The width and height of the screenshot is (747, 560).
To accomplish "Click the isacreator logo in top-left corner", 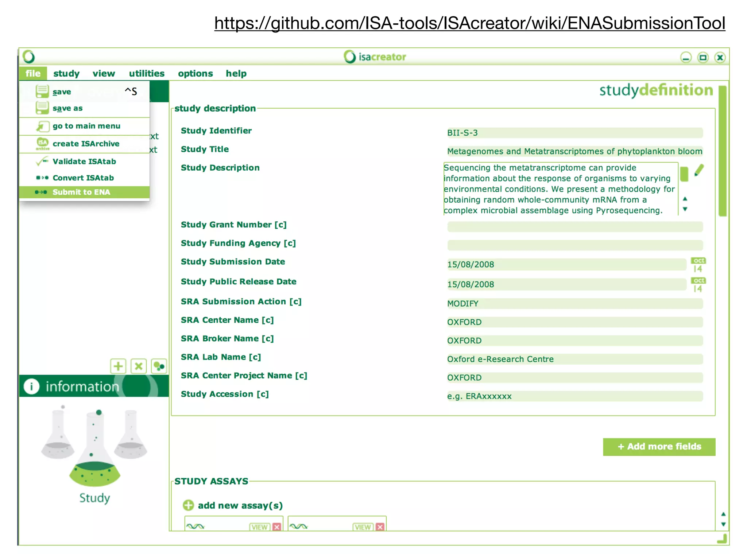I will (29, 57).
